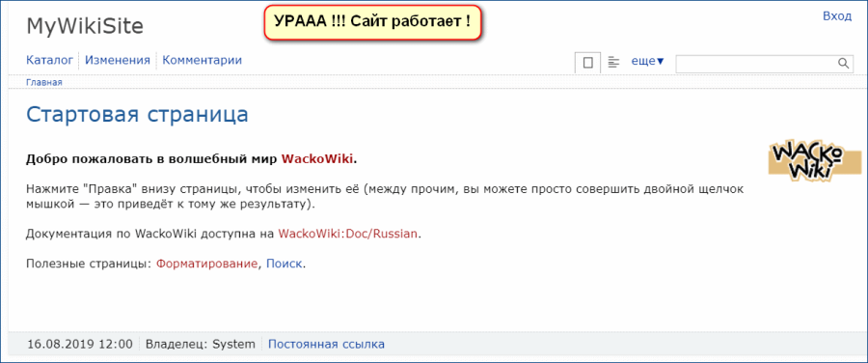Open the Комментарии menu item

coord(203,61)
